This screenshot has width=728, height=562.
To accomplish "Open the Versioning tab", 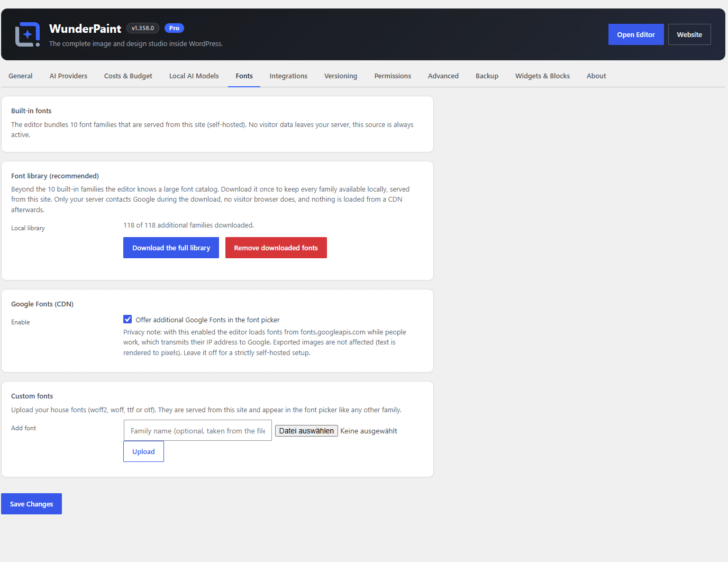I will [341, 76].
